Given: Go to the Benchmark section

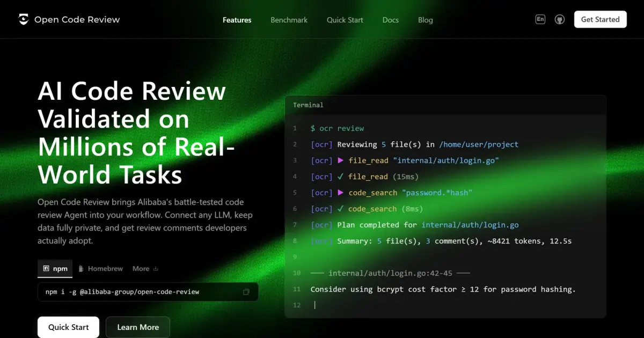Looking at the screenshot, I should [289, 20].
